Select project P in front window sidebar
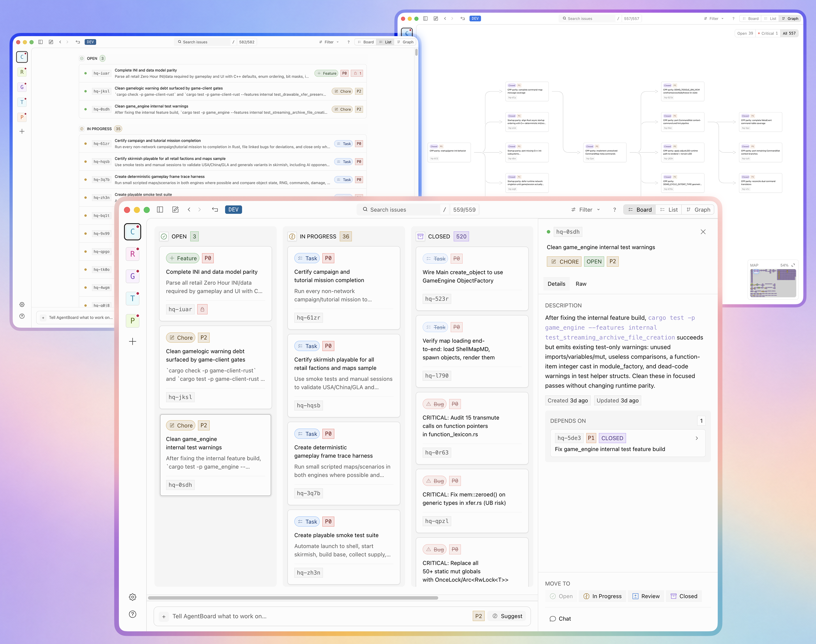816x644 pixels. (133, 321)
